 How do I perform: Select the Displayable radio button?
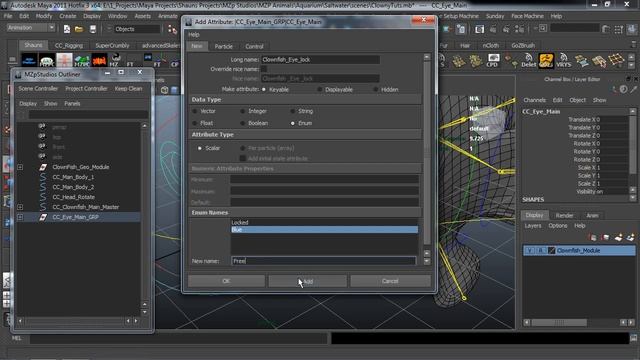[x=320, y=89]
